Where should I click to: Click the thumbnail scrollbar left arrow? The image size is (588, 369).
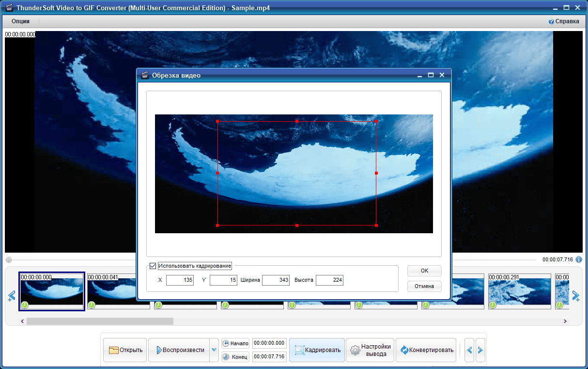23,321
